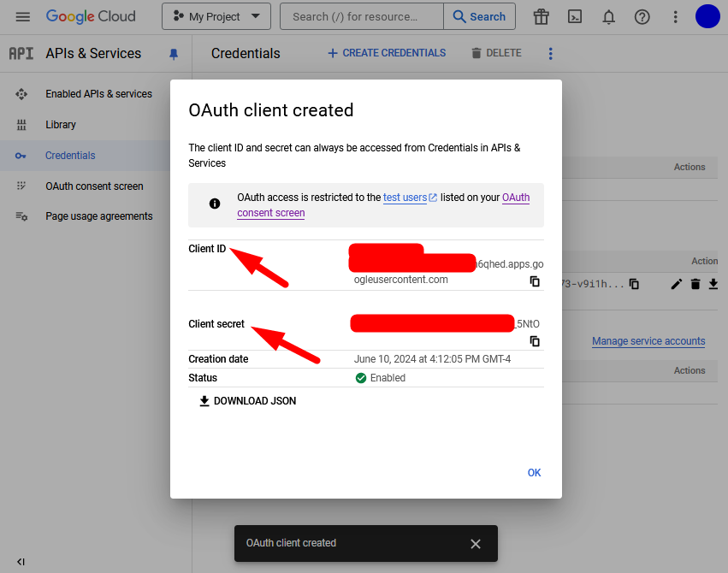Download the OAuth client from table row
Viewport: 728px width, 573px height.
click(x=713, y=284)
